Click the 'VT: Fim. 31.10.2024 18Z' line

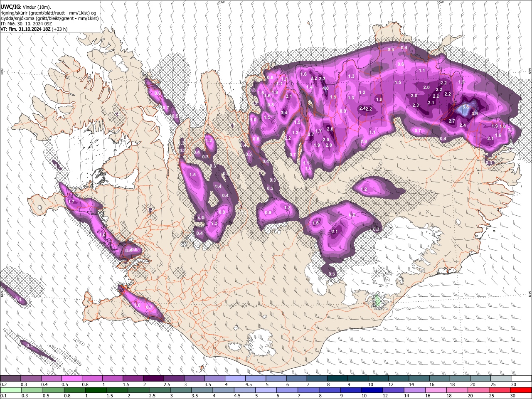34,29
